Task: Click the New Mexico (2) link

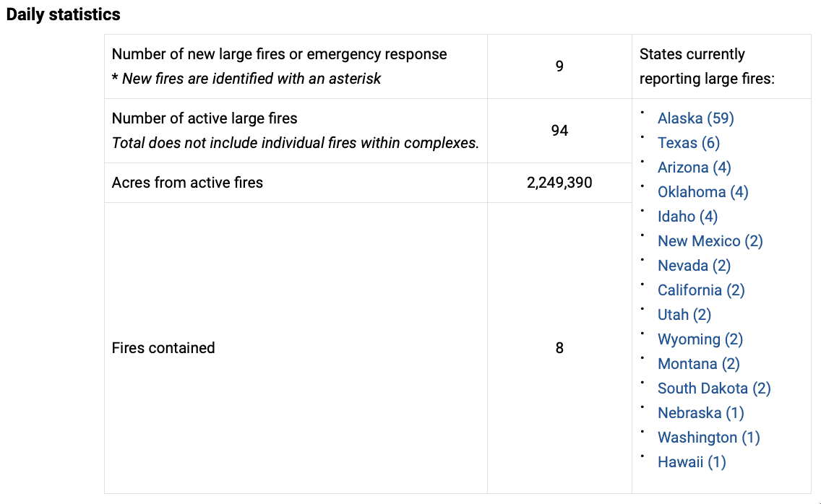Action: point(710,241)
